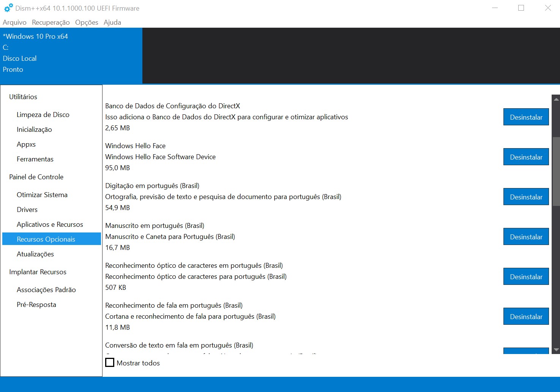
Task: Enable the Mostrar todos checkbox
Action: (110, 363)
